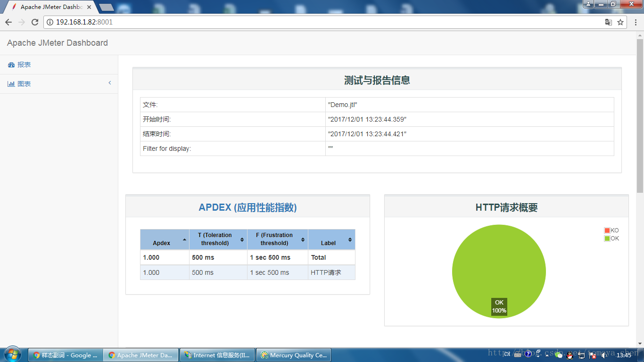Show hidden system tray icons

547,355
